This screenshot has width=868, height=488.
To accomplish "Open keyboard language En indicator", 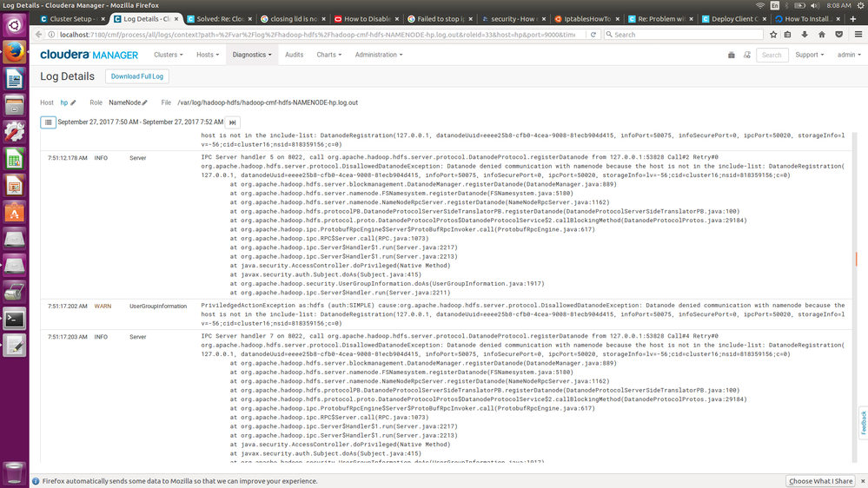I will [774, 5].
